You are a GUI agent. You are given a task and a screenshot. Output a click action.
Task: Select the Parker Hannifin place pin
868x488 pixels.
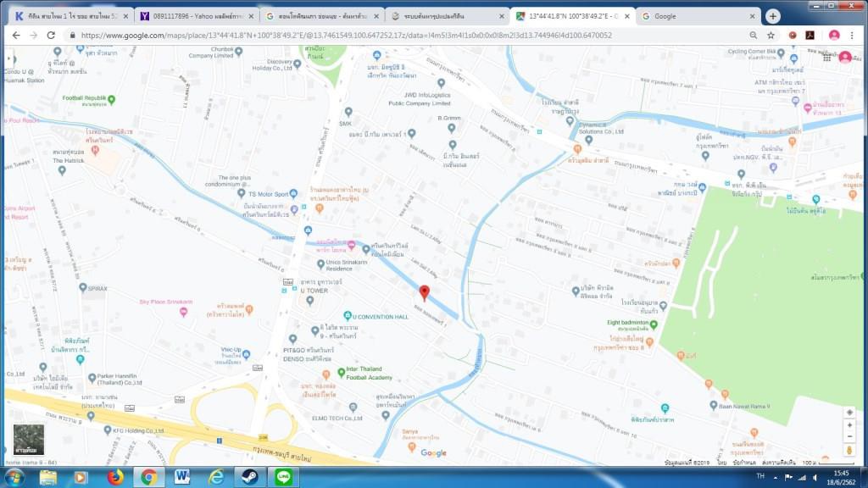click(92, 379)
